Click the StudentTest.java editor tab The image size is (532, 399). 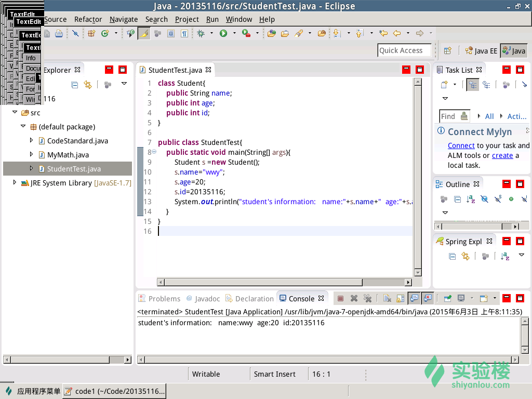[175, 70]
